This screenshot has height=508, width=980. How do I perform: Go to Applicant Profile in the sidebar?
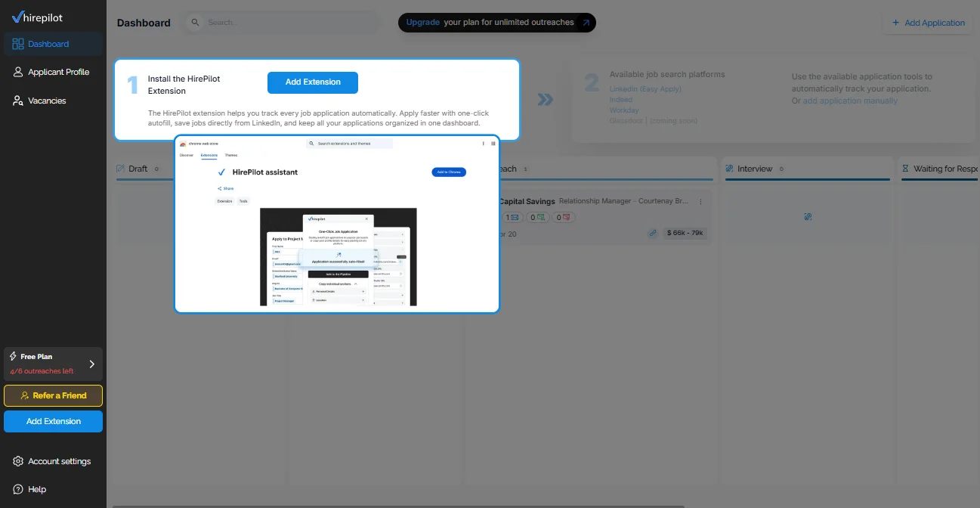tap(53, 72)
